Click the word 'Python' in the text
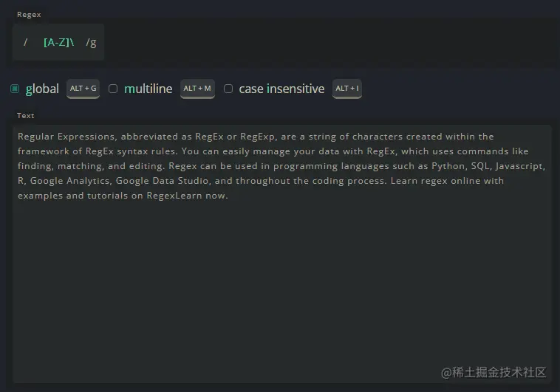Image resolution: width=560 pixels, height=392 pixels. point(448,166)
